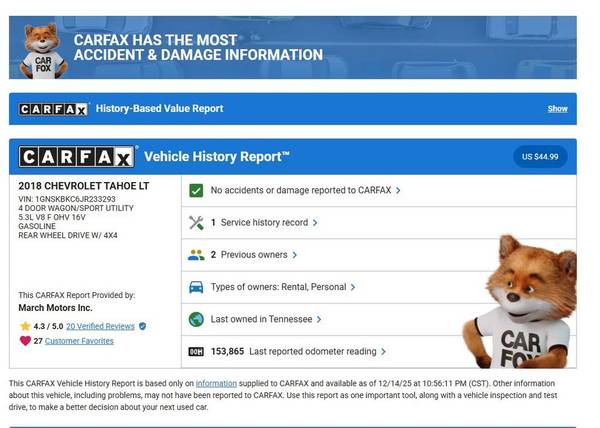Follow the information link in the disclaimer
The image size is (600, 428).
pos(216,383)
